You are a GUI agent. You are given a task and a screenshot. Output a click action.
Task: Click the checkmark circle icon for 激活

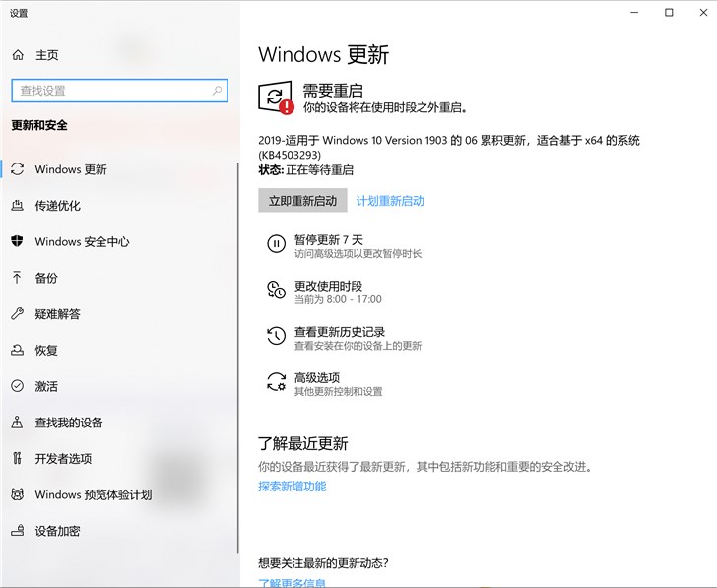coord(18,386)
